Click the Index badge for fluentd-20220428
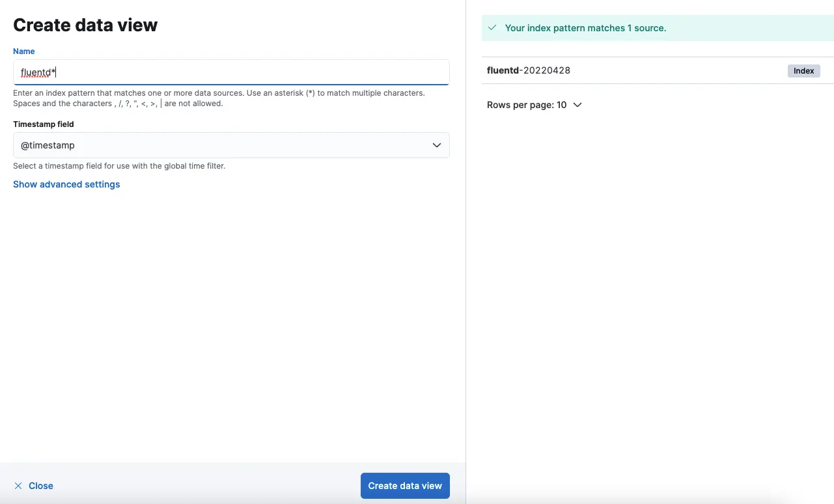The image size is (834, 504). click(x=803, y=71)
